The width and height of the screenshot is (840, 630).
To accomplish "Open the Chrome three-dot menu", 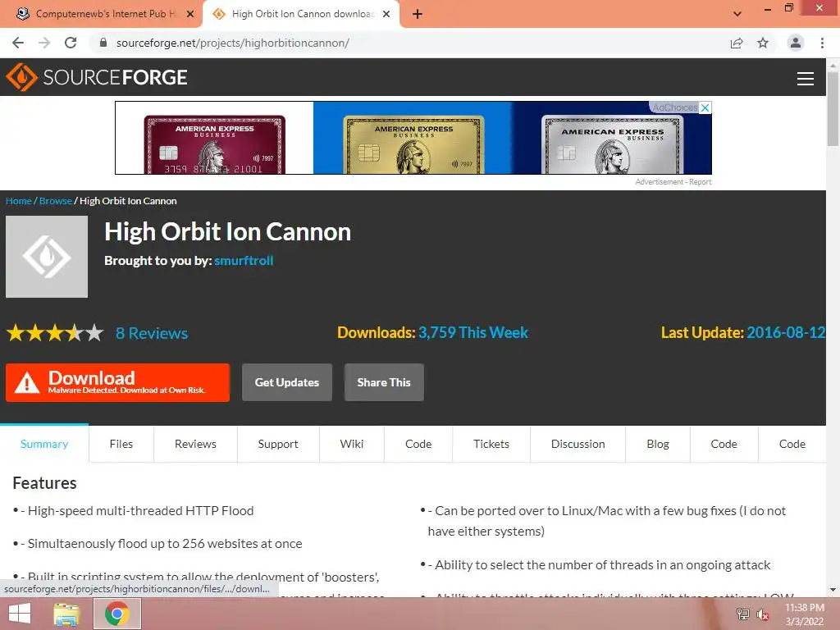I will (x=822, y=43).
